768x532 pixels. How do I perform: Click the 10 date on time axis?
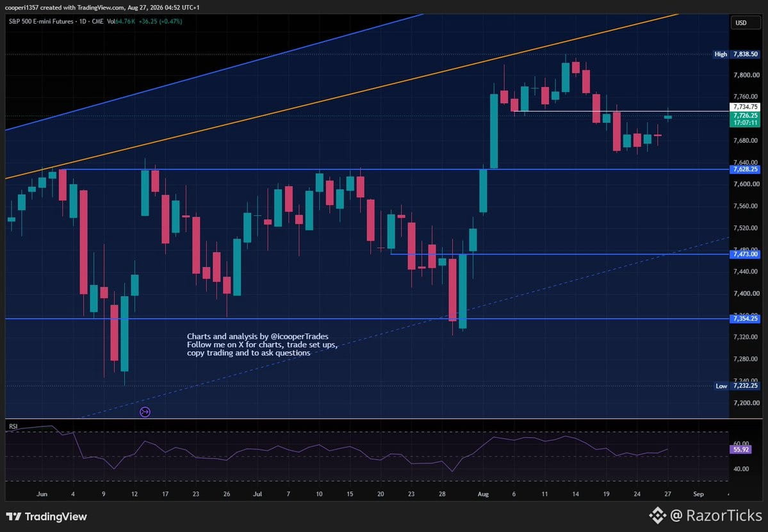tap(319, 494)
